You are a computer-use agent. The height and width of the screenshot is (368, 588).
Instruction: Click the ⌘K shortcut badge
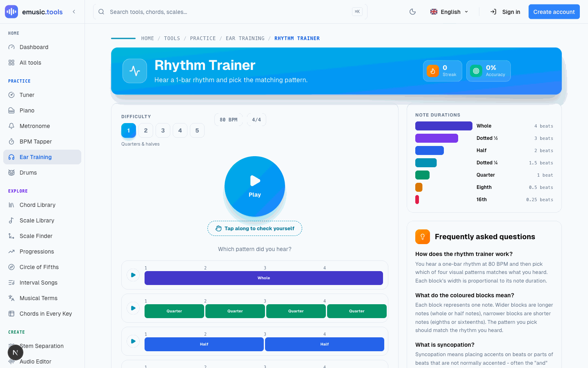click(357, 12)
